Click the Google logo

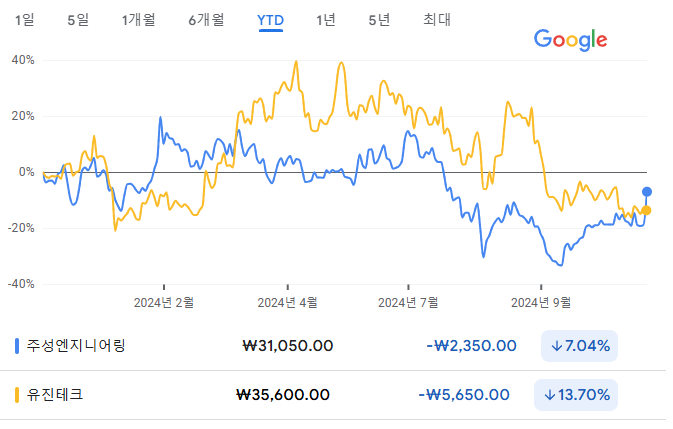click(x=570, y=40)
